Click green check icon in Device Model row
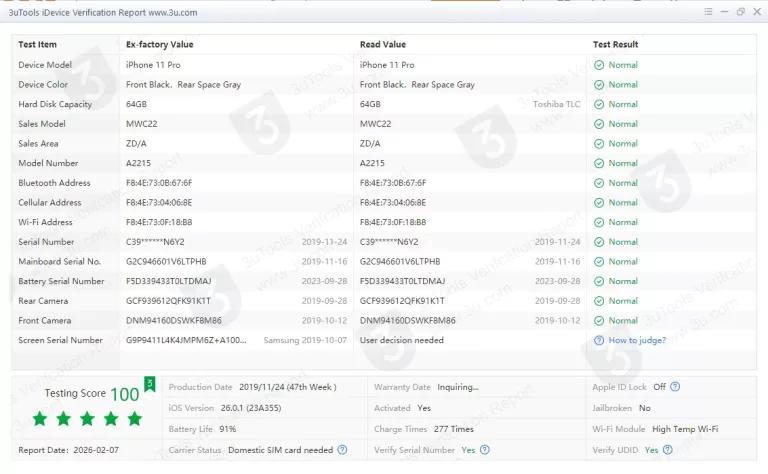 click(599, 65)
